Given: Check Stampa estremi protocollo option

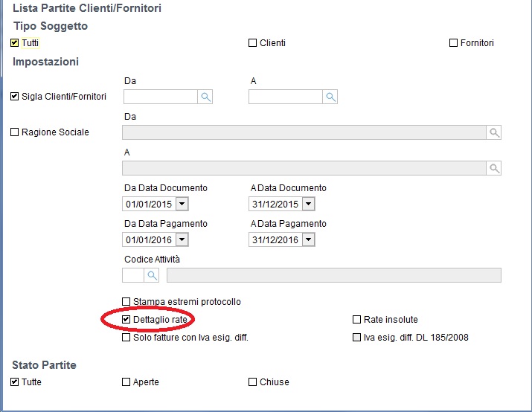Looking at the screenshot, I should pyautogui.click(x=126, y=301).
